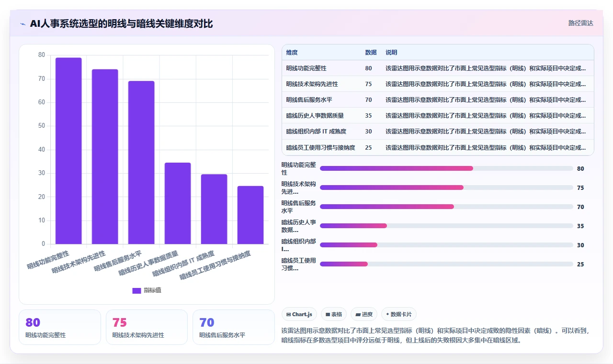Click the 明线售后服务水平 progress bar at 70

click(x=446, y=207)
